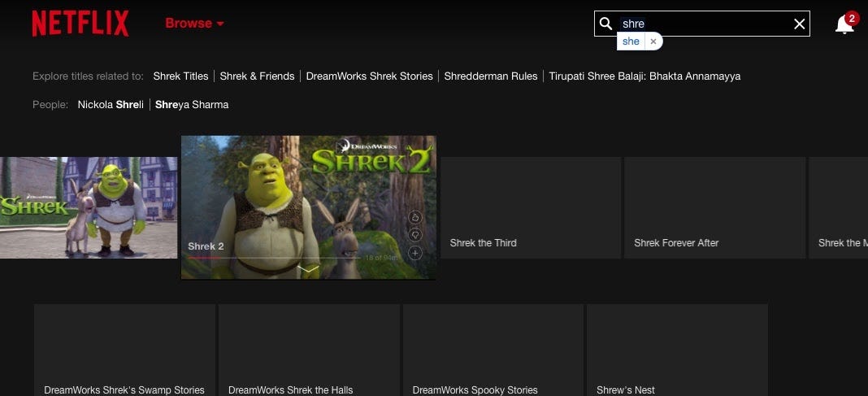Open 'DreamWorks Spooky Stories' tile
Image resolution: width=868 pixels, height=396 pixels.
(493, 350)
